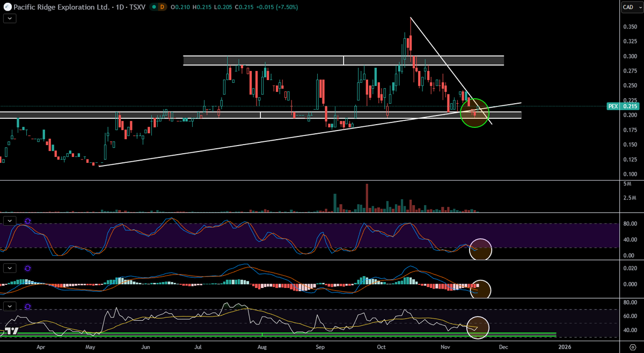Click purple indicator icon in MACD pane
Image resolution: width=644 pixels, height=353 pixels.
tap(28, 268)
